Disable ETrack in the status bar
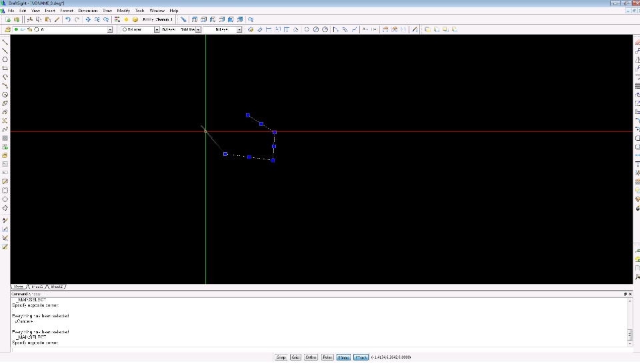Viewport: 640px width, 364px height. 361,357
